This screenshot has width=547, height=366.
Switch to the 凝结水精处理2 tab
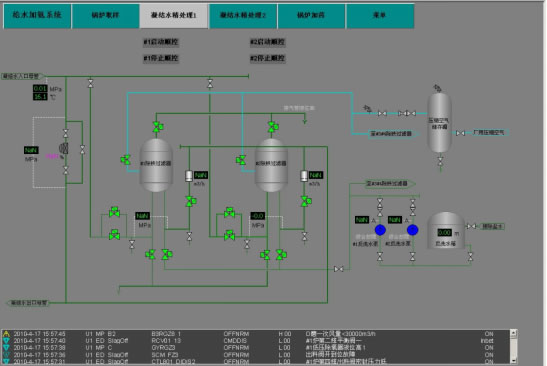(x=243, y=15)
